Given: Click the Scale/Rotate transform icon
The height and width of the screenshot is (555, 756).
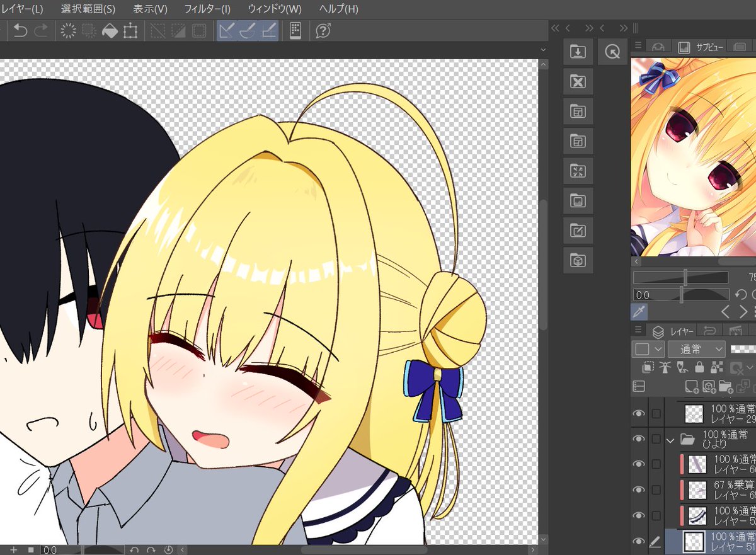Looking at the screenshot, I should coord(130,30).
